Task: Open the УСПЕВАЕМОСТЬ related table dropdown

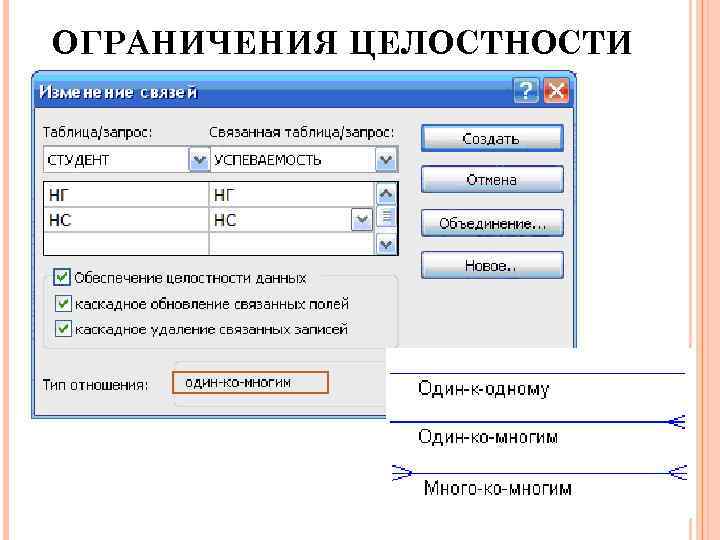Action: click(386, 160)
